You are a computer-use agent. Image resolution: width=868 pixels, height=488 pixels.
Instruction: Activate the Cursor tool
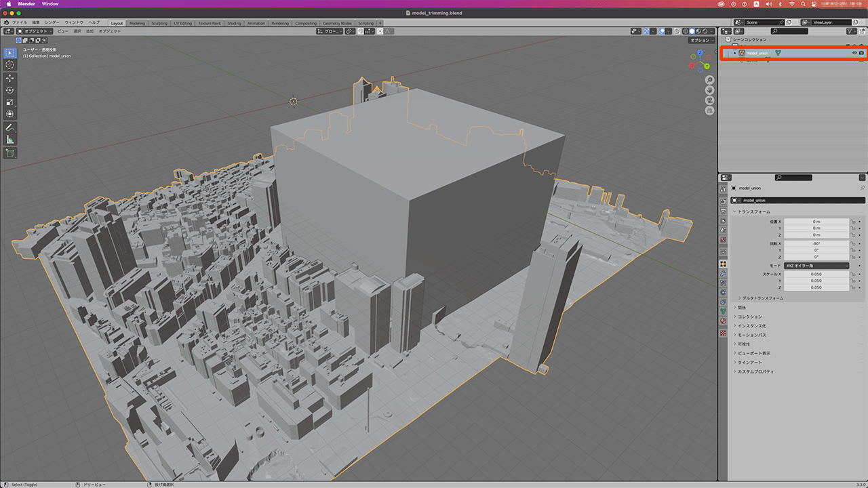click(10, 65)
